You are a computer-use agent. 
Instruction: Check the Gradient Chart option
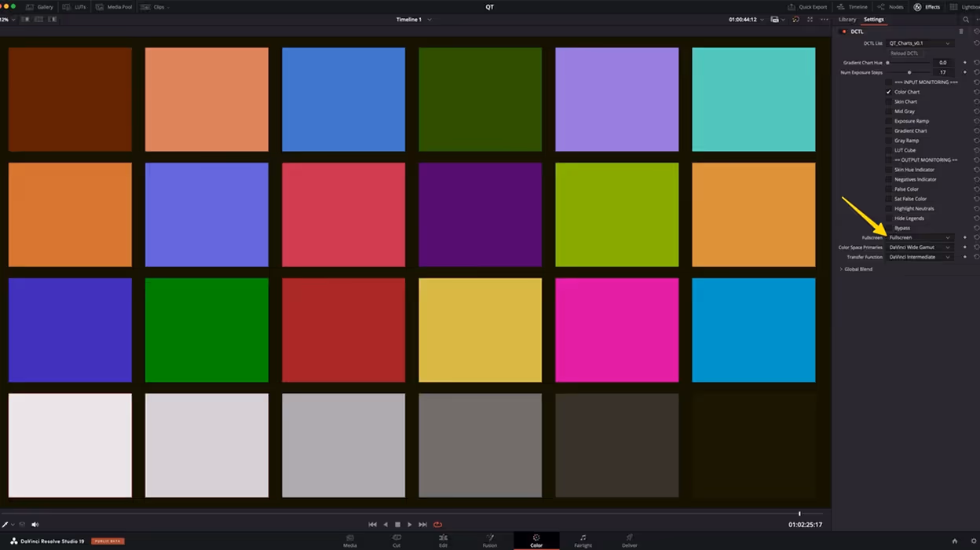click(x=889, y=130)
